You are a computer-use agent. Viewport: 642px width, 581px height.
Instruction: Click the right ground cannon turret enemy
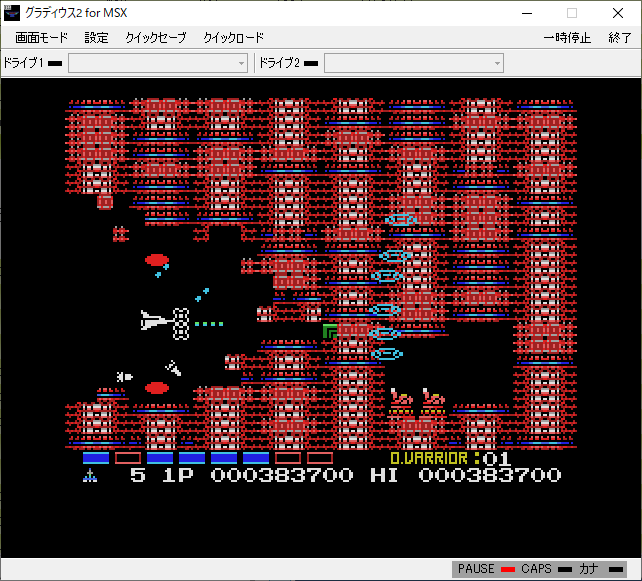pos(433,402)
